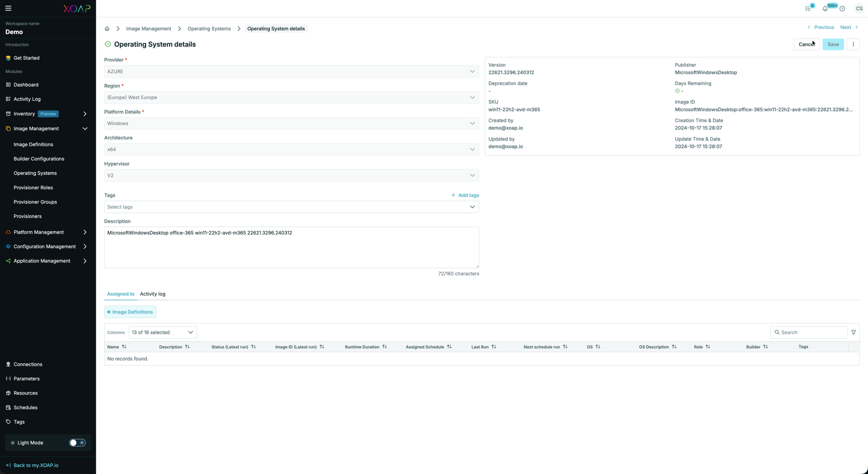Screen dimensions: 868x474
Task: Toggle the Light Mode switch
Action: 77,443
